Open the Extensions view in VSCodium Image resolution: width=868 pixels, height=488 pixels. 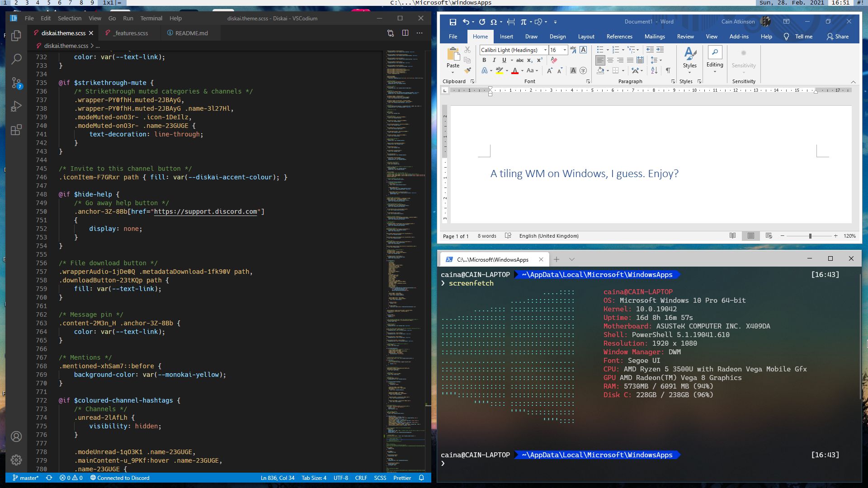coord(16,130)
